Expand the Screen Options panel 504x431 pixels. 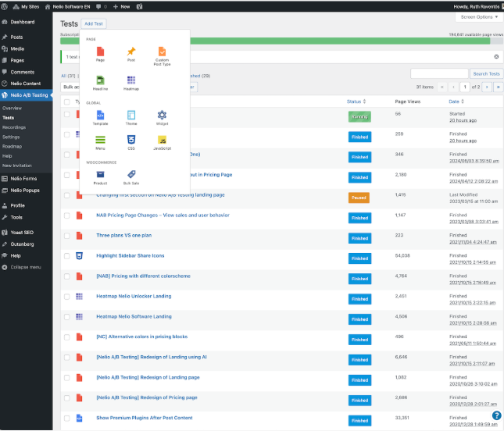(479, 17)
